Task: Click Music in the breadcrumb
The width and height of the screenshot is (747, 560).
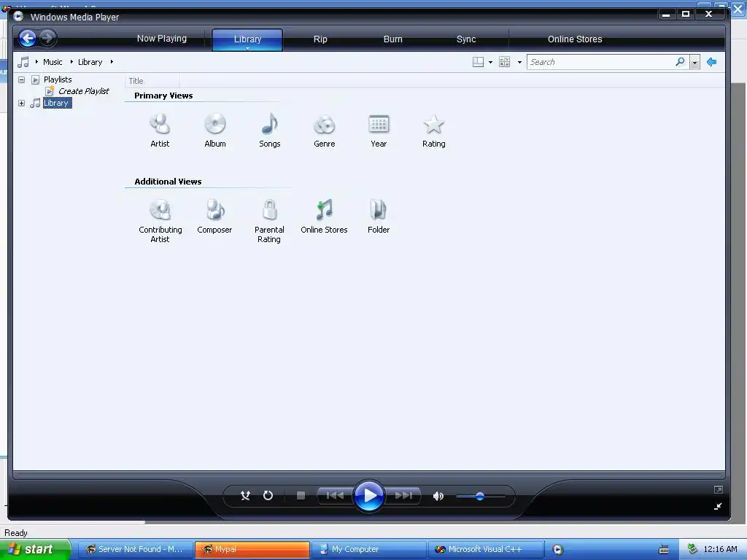Action: pyautogui.click(x=53, y=62)
